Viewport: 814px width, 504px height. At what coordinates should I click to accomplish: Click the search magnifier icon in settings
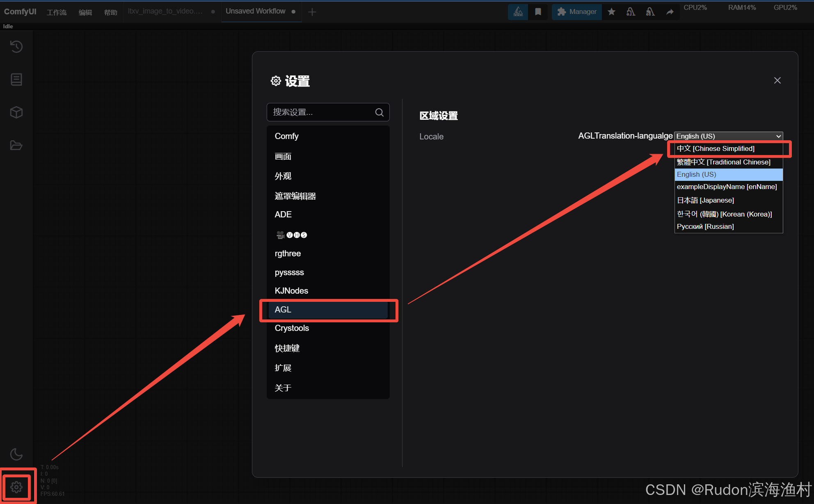coord(379,112)
